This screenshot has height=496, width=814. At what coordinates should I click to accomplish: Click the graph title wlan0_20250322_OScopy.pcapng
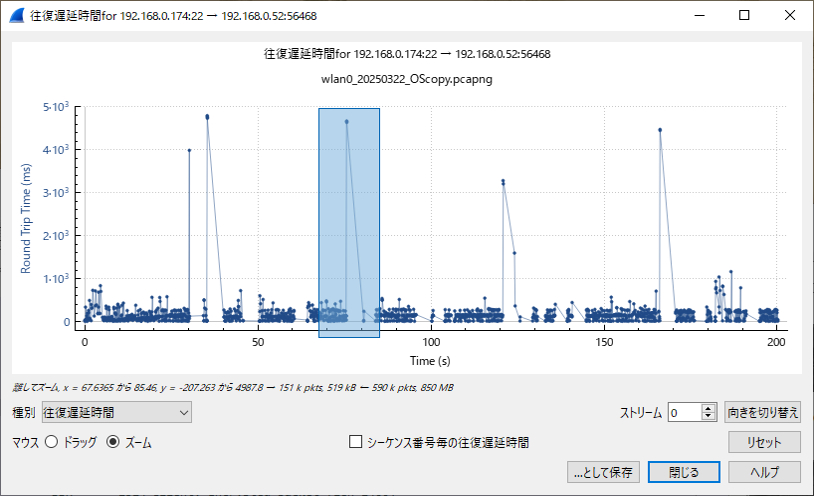click(406, 79)
